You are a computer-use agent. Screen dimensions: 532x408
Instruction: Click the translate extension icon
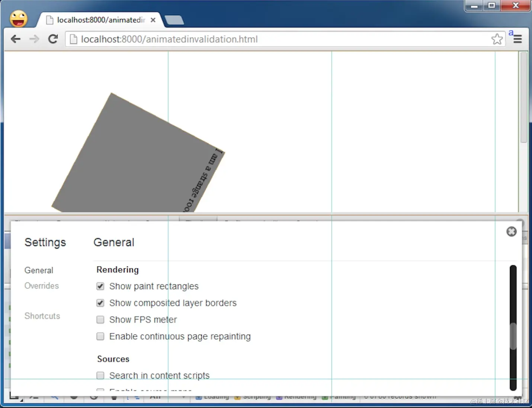[511, 33]
